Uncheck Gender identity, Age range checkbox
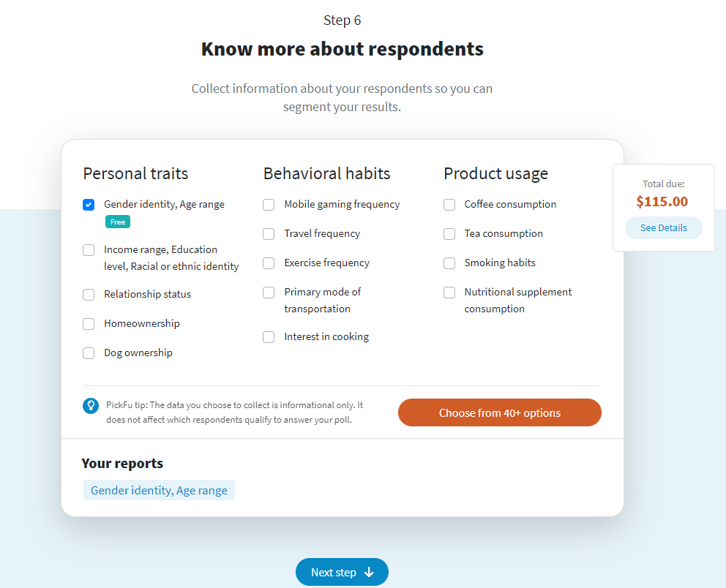The height and width of the screenshot is (588, 726). pyautogui.click(x=89, y=205)
